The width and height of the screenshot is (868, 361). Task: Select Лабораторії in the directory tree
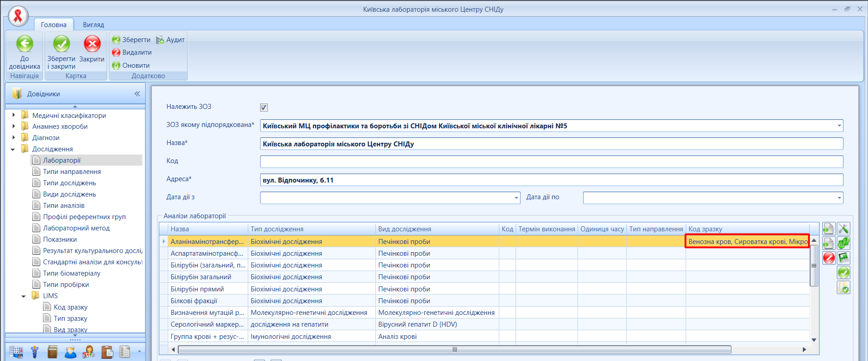pyautogui.click(x=62, y=160)
